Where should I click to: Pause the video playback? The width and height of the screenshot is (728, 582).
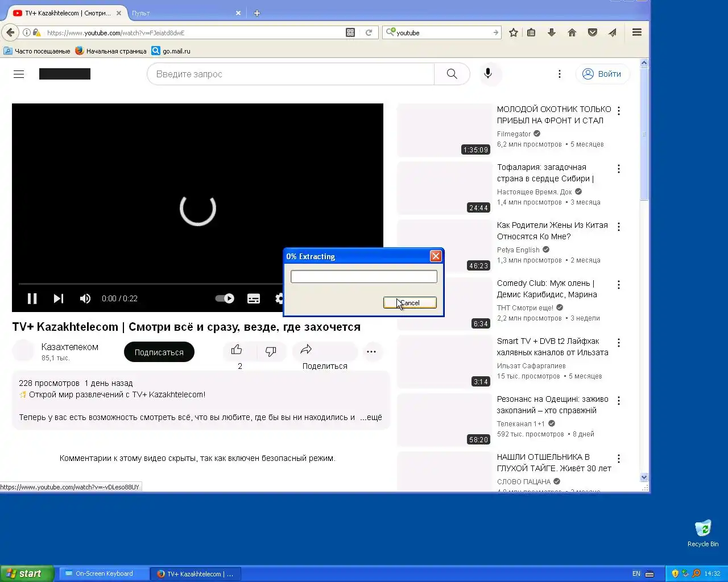tap(32, 298)
